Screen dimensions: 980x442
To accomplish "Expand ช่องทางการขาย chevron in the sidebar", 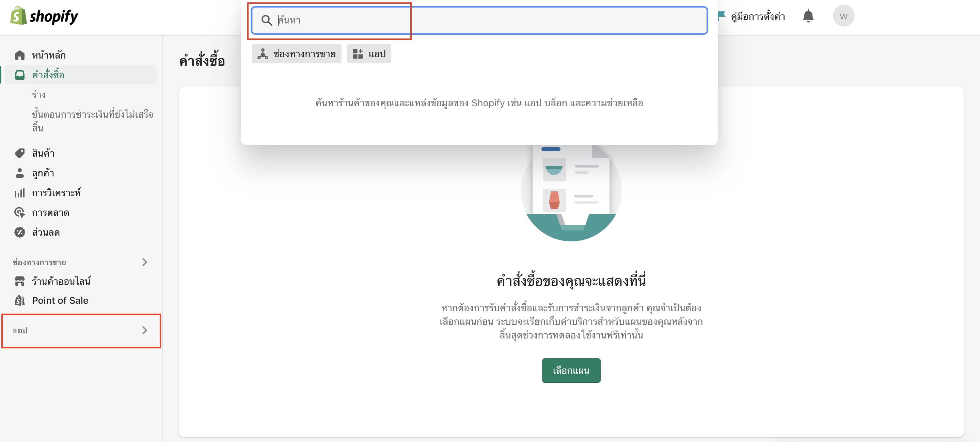I will (145, 262).
